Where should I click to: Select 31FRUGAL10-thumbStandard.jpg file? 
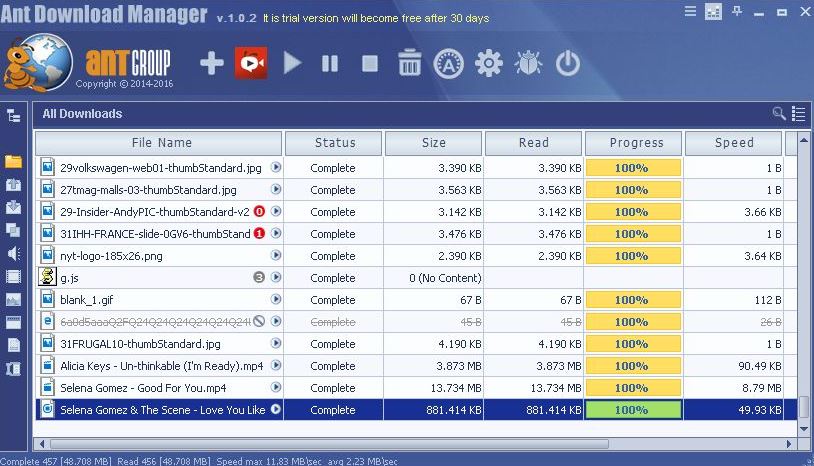(140, 344)
